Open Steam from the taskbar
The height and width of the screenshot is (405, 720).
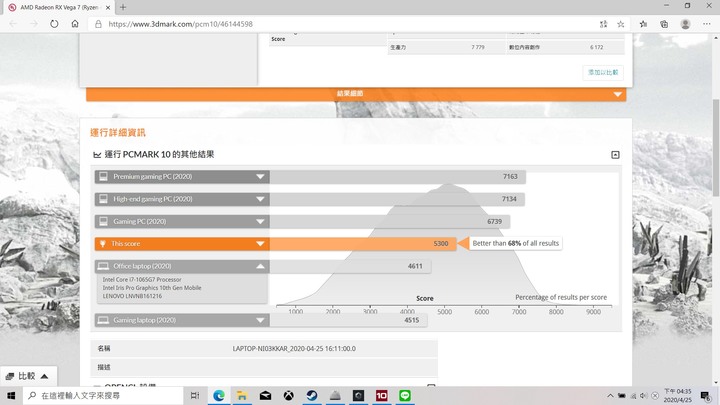click(312, 395)
